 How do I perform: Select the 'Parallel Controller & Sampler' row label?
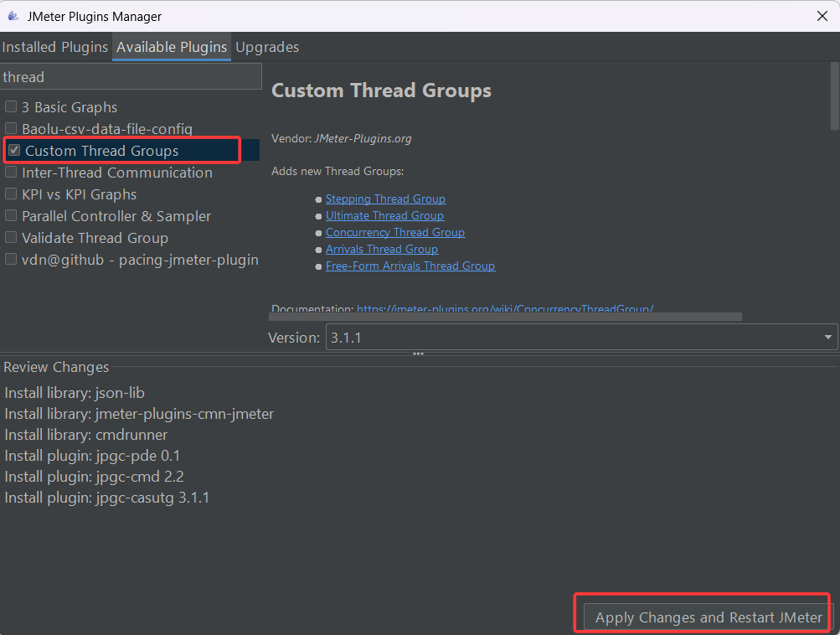(x=116, y=216)
